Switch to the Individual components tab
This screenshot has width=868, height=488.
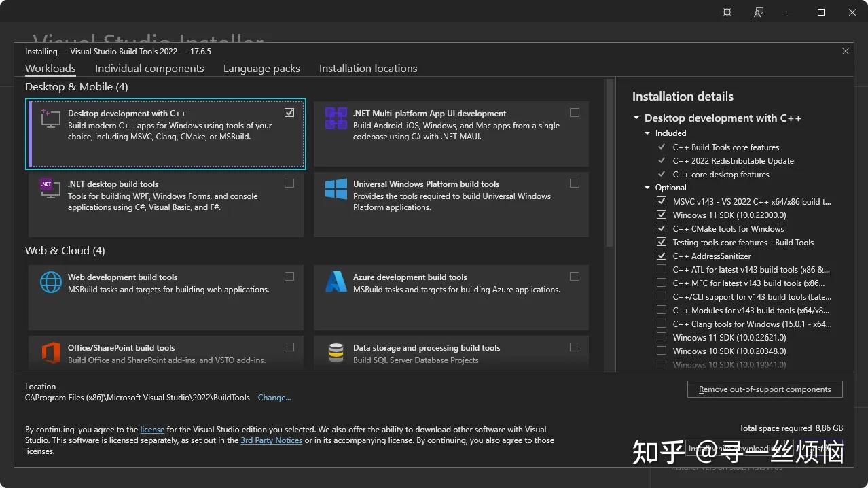(149, 68)
